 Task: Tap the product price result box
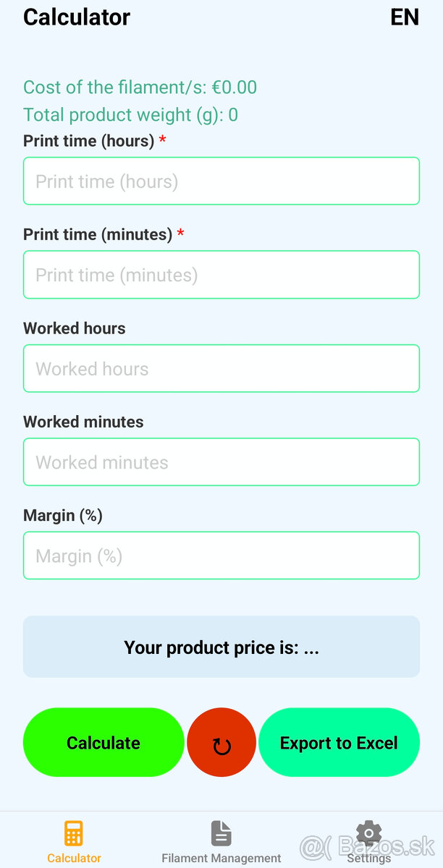[x=221, y=647]
